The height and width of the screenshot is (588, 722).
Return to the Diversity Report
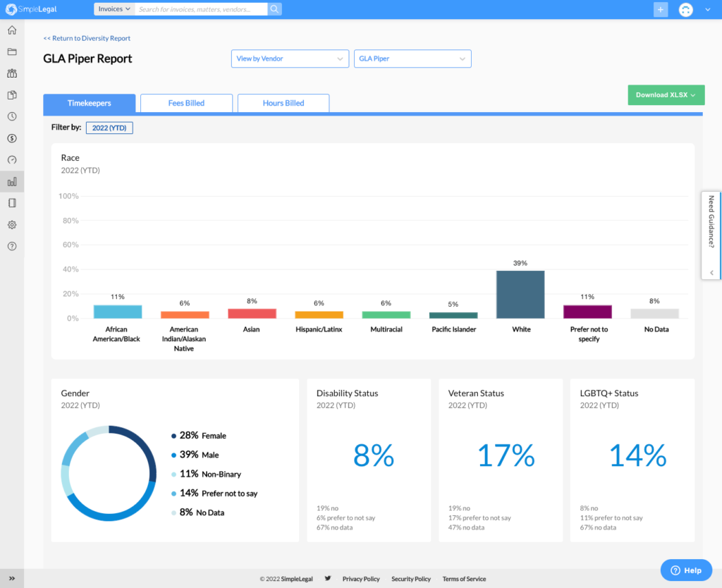pyautogui.click(x=86, y=37)
